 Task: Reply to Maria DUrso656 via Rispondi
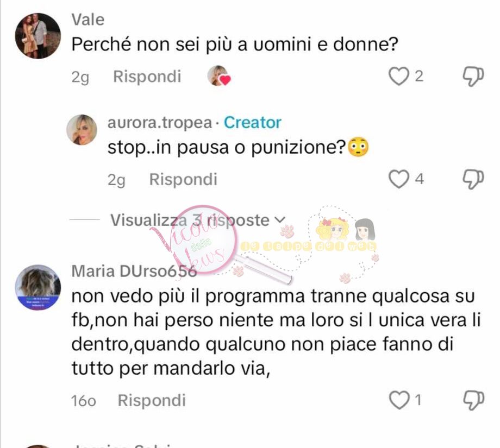152,400
